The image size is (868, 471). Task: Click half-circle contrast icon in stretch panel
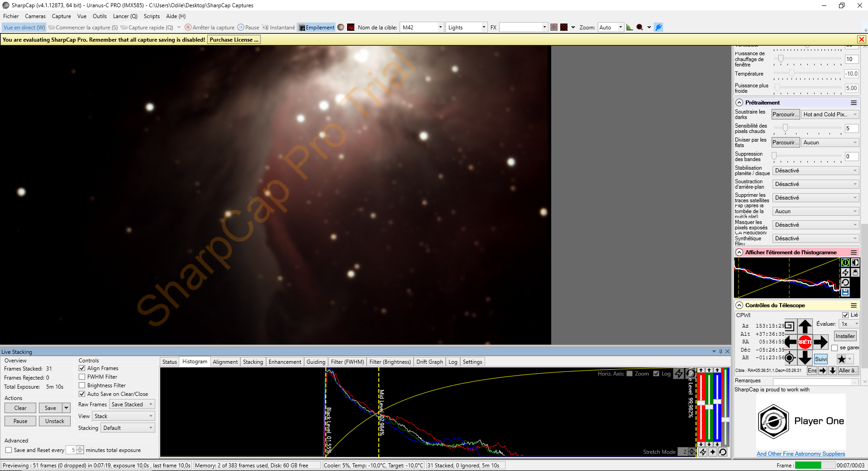855,262
